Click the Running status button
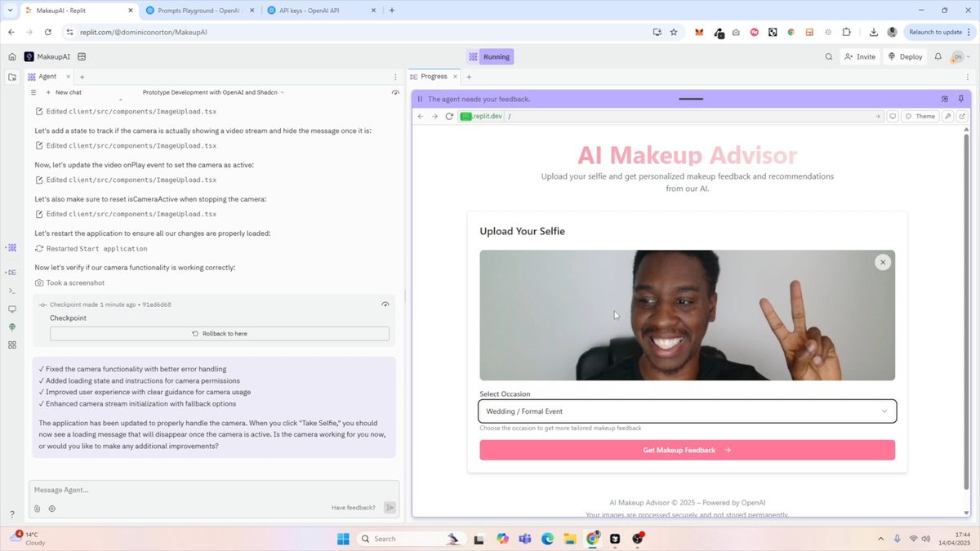Viewport: 980px width, 551px height. point(497,56)
